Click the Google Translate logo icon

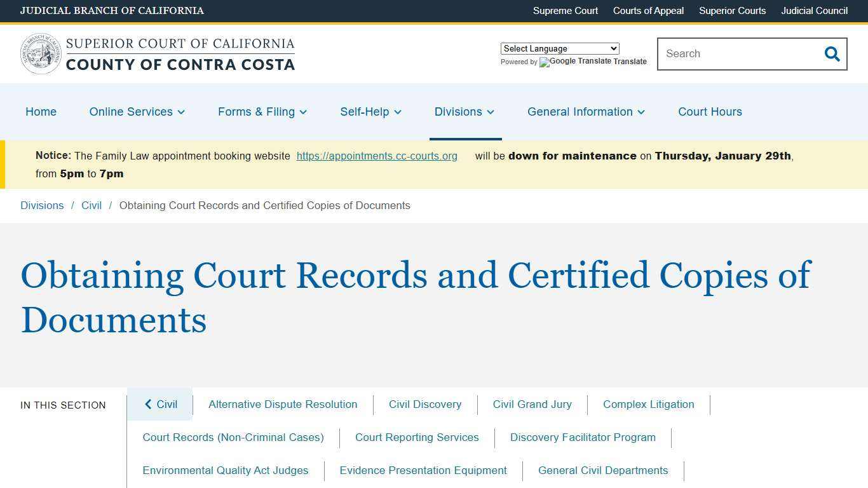[x=545, y=62]
